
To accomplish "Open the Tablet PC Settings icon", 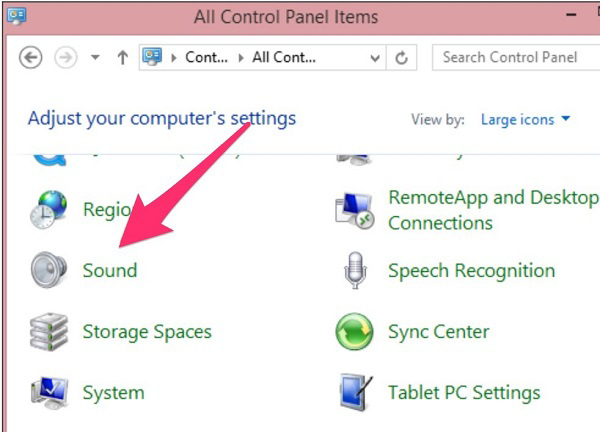I will pyautogui.click(x=354, y=392).
